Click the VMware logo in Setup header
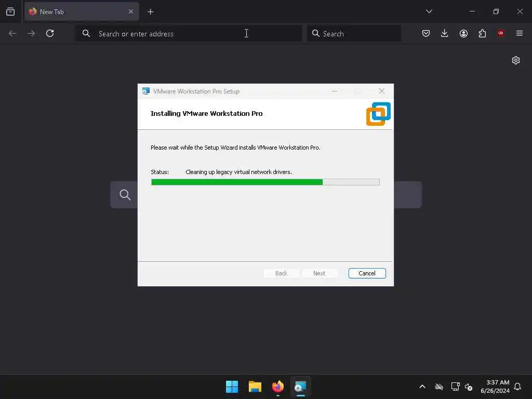 click(378, 114)
